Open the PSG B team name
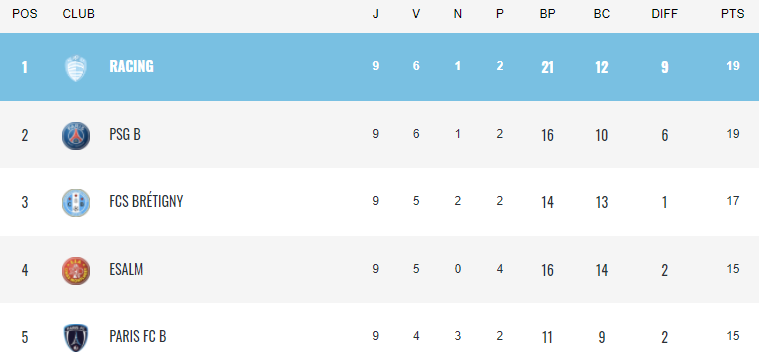The width and height of the screenshot is (759, 363). [125, 134]
